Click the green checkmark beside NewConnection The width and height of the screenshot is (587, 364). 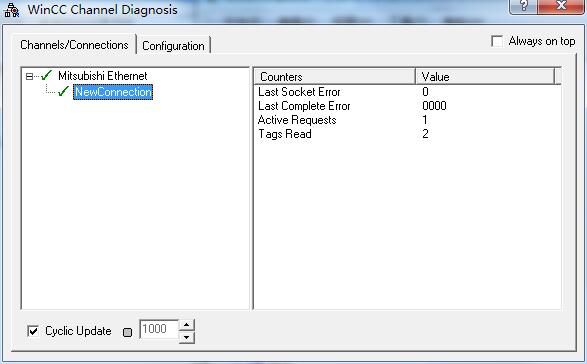click(x=63, y=91)
